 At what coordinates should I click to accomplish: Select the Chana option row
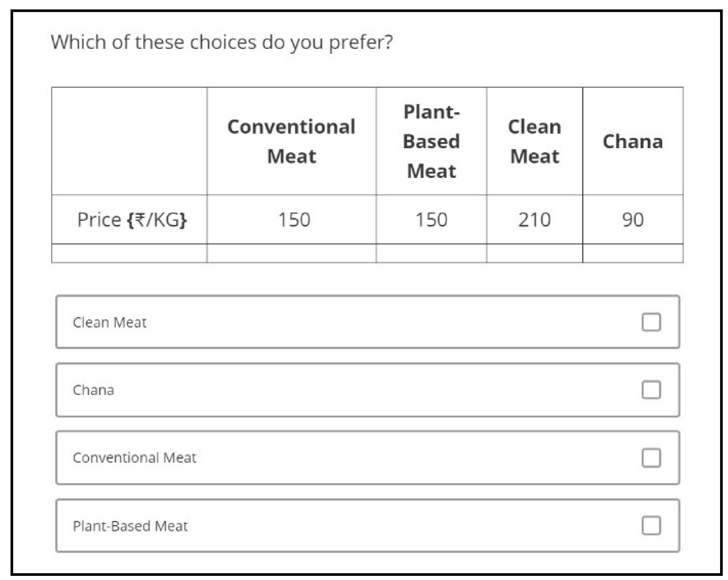coord(367,390)
